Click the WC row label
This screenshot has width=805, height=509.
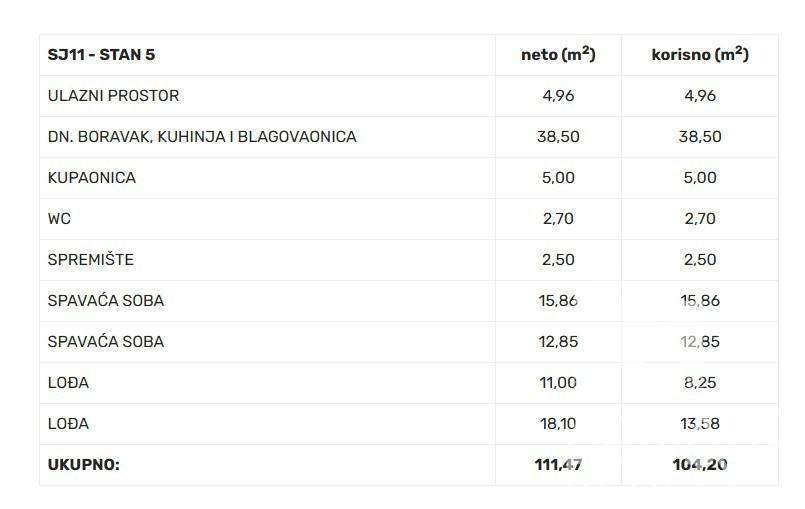coord(59,219)
